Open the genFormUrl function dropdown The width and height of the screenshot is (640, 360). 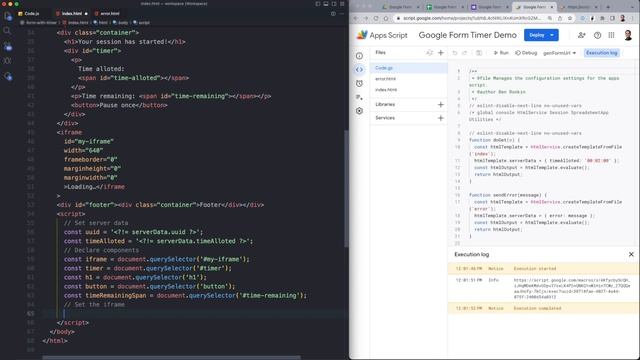(x=559, y=53)
